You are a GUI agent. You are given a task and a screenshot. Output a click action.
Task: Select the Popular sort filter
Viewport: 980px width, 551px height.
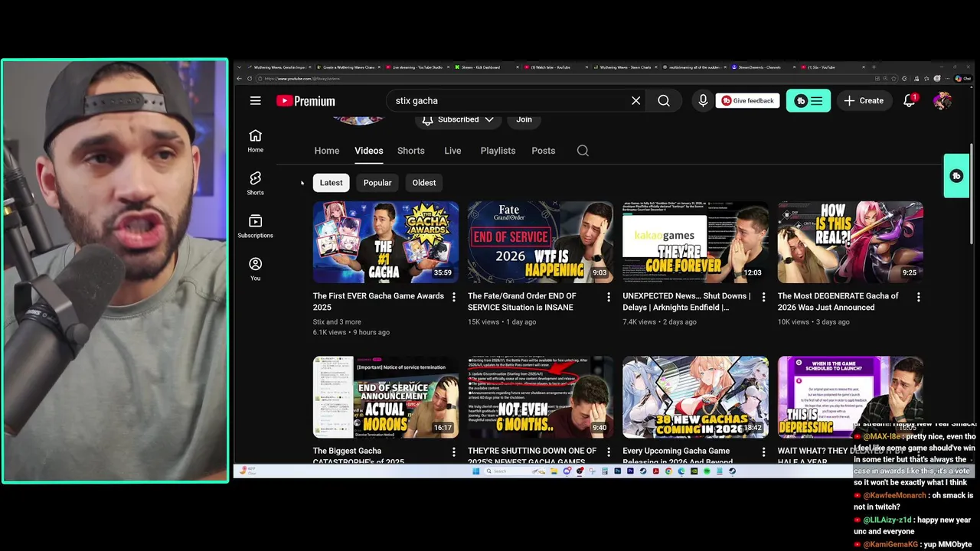(377, 183)
